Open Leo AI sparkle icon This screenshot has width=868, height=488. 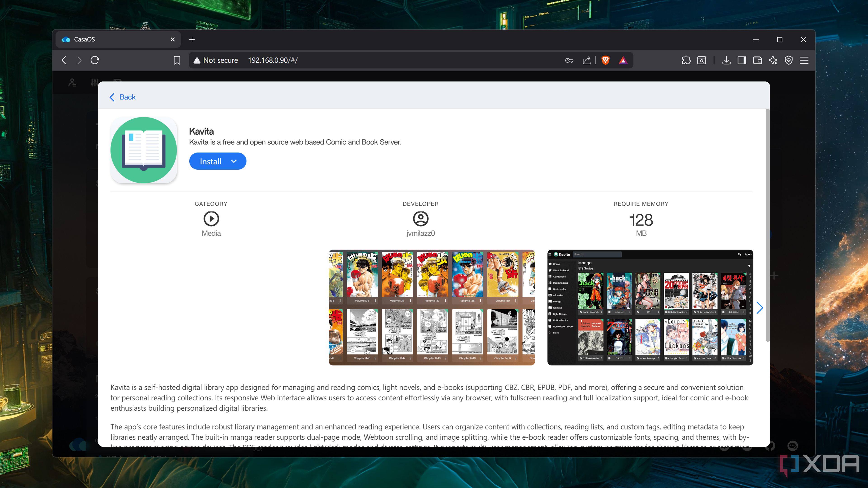tap(773, 60)
